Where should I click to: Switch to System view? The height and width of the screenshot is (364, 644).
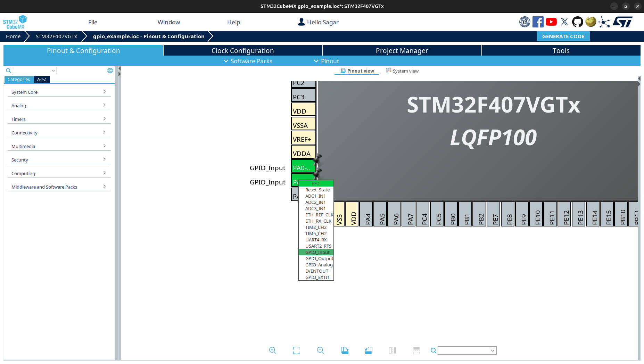tap(403, 71)
